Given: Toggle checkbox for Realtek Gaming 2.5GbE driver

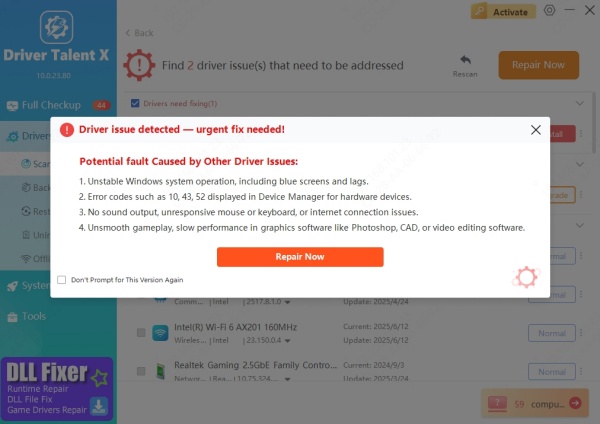Looking at the screenshot, I should [x=141, y=371].
